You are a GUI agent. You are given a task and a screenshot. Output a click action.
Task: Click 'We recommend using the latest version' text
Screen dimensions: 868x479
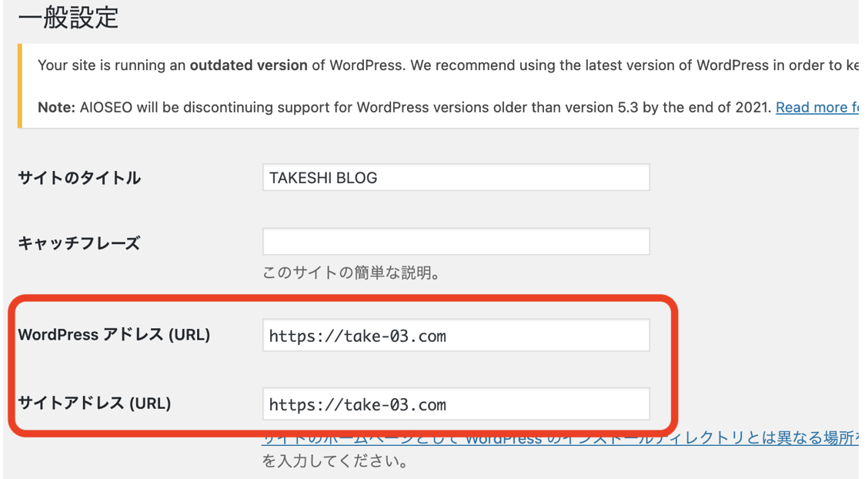[539, 65]
